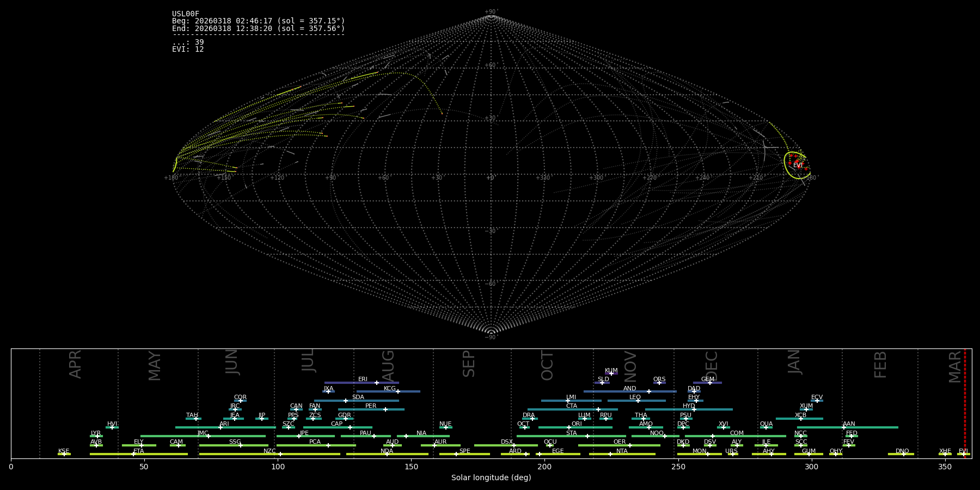Click the XHE shower label
Screen dimensions: 980x490
(x=945, y=451)
